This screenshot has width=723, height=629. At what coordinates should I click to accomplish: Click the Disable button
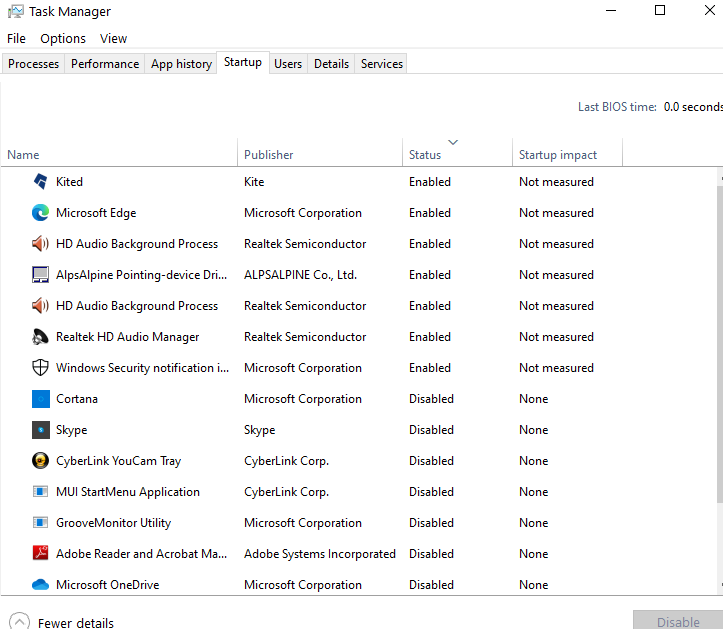click(678, 620)
